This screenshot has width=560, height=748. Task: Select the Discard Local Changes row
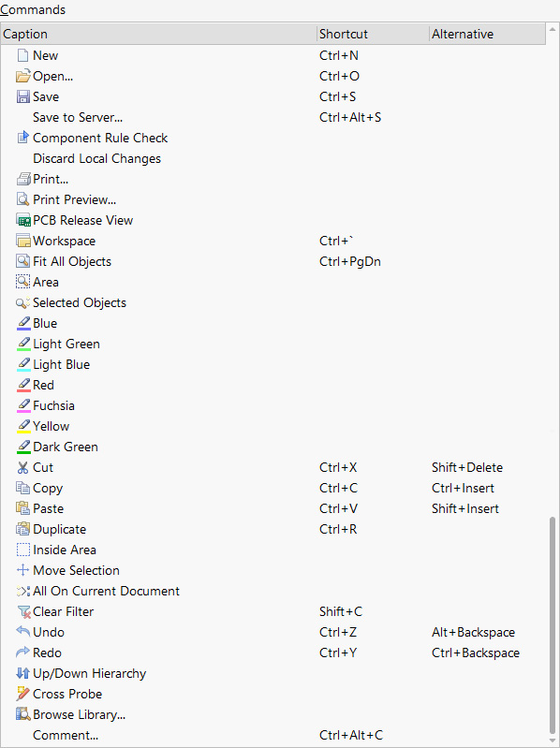(x=273, y=158)
